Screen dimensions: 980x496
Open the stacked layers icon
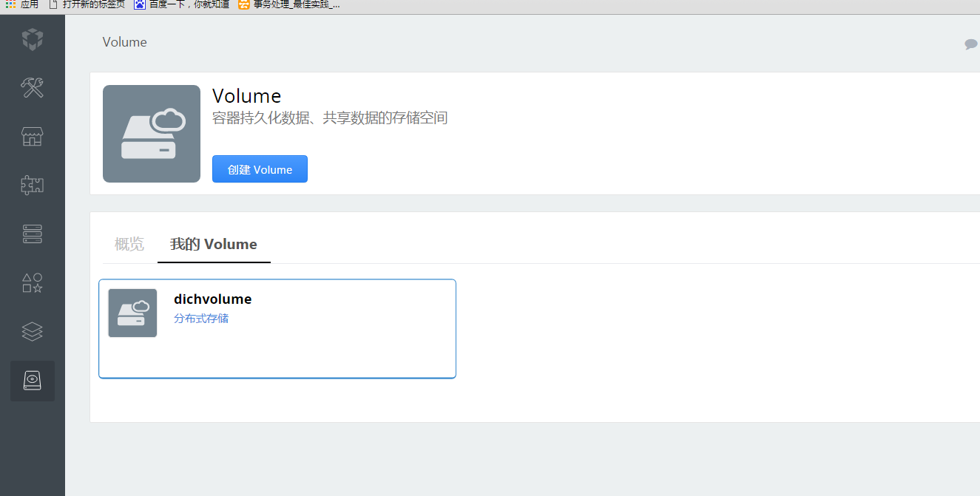point(33,332)
